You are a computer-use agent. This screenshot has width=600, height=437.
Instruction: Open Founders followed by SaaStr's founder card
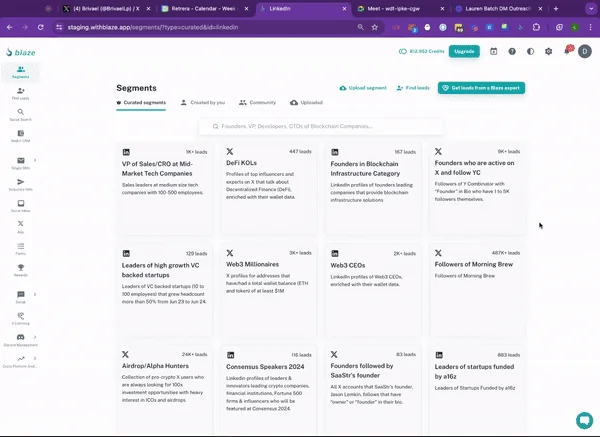coord(373,390)
